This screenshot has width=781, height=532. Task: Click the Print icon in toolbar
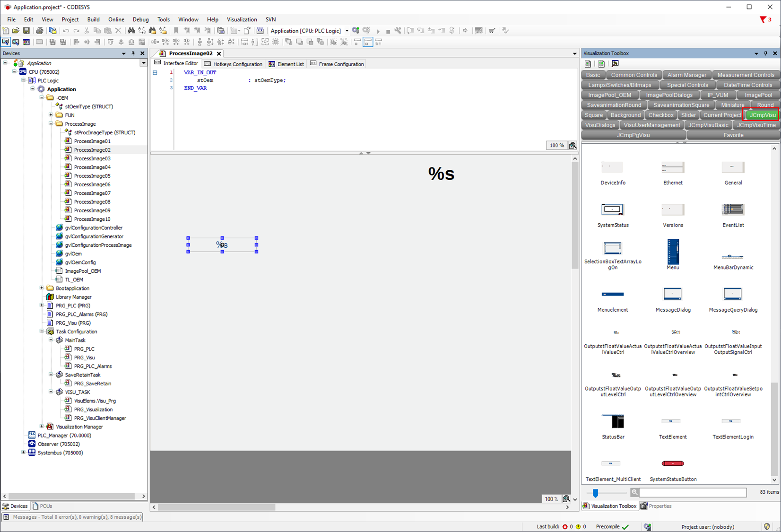click(40, 31)
